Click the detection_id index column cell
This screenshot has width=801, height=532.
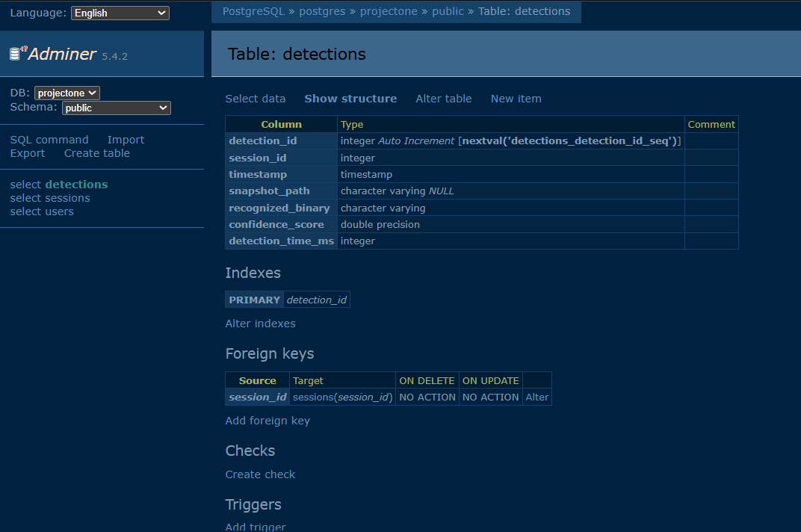[x=317, y=300]
